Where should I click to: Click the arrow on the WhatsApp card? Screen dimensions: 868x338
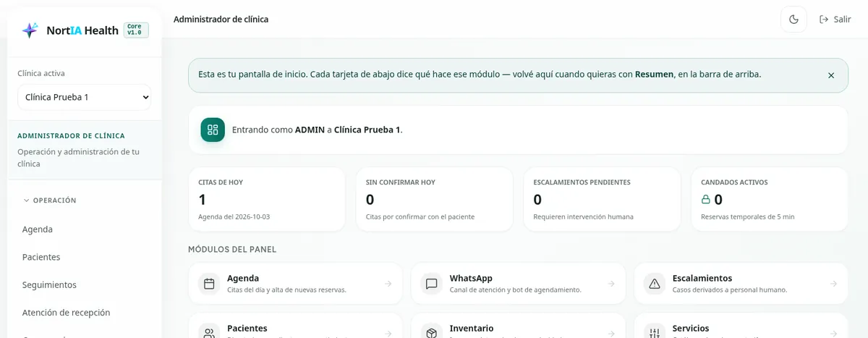pos(611,284)
